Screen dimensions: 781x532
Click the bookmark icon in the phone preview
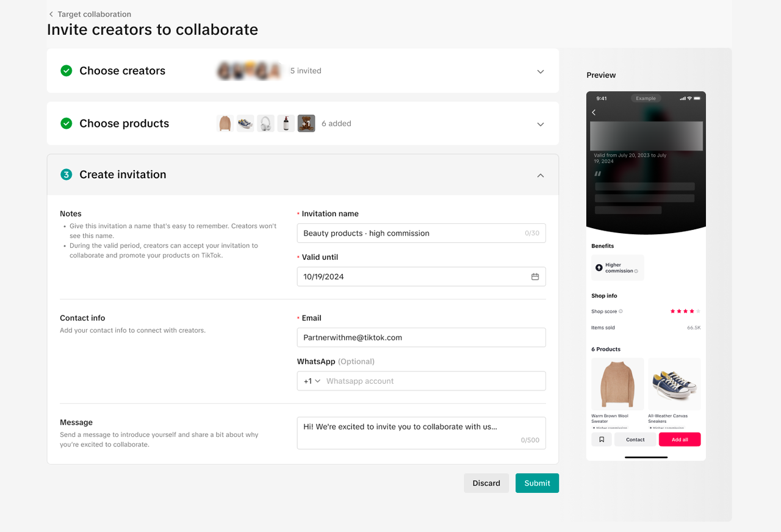pyautogui.click(x=602, y=439)
